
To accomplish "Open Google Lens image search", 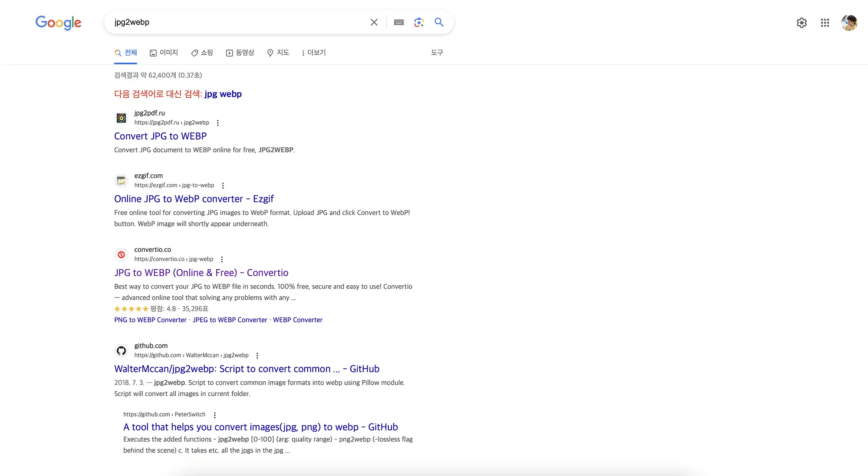I will (x=419, y=22).
